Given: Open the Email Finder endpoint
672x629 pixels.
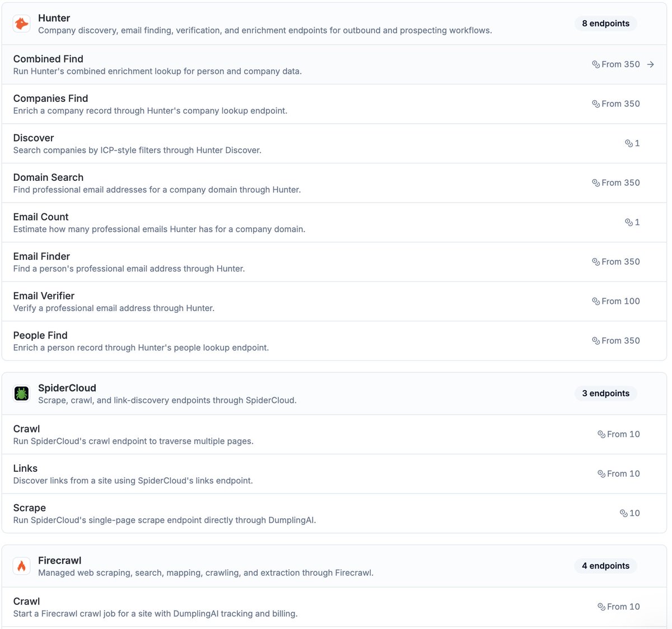Looking at the screenshot, I should 334,262.
